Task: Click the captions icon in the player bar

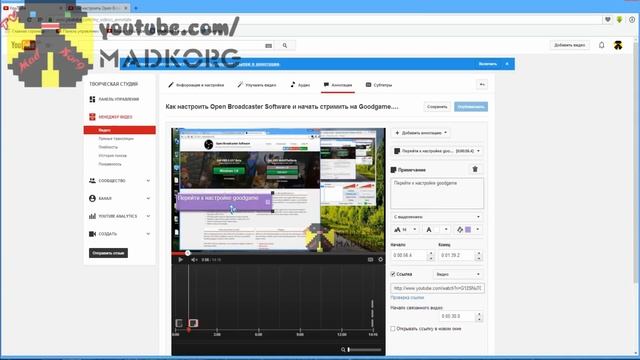Action: click(x=370, y=260)
